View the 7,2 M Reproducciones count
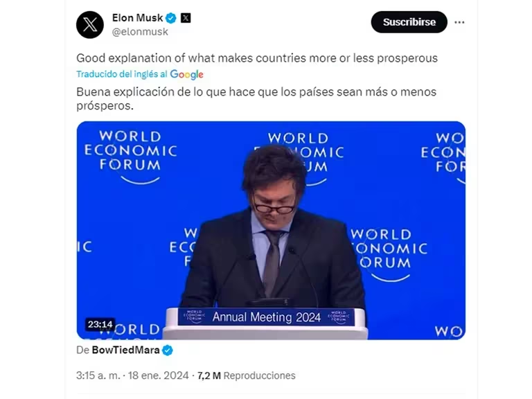 (x=247, y=375)
